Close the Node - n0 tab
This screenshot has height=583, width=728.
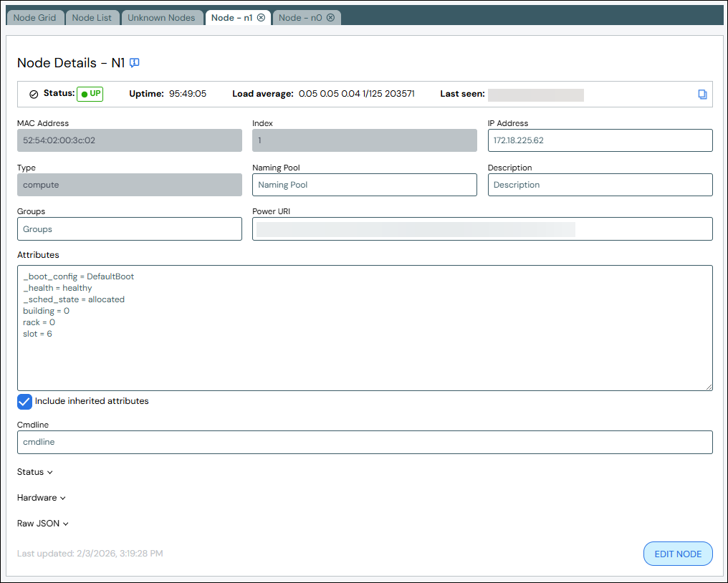point(330,18)
